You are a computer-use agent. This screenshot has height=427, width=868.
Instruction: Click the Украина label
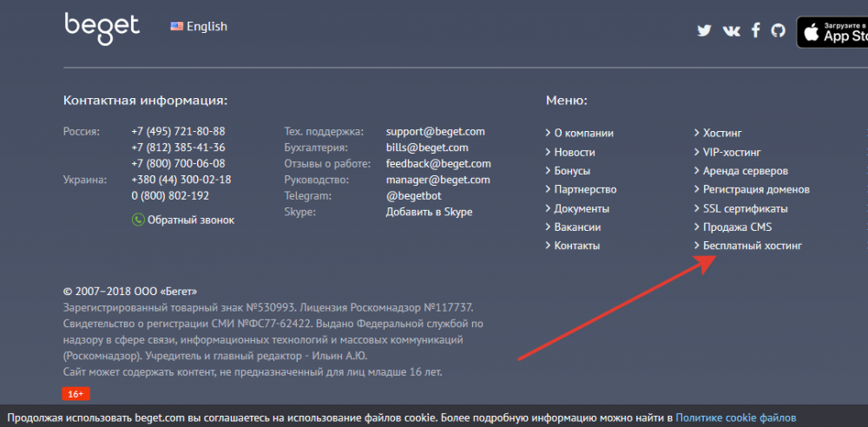(85, 180)
